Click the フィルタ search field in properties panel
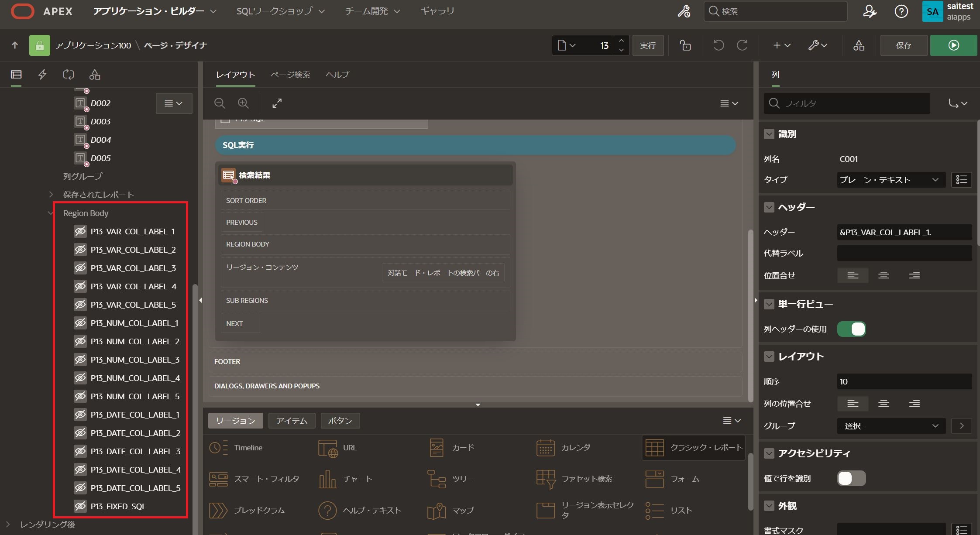Screen dimensions: 980x535 coord(847,103)
